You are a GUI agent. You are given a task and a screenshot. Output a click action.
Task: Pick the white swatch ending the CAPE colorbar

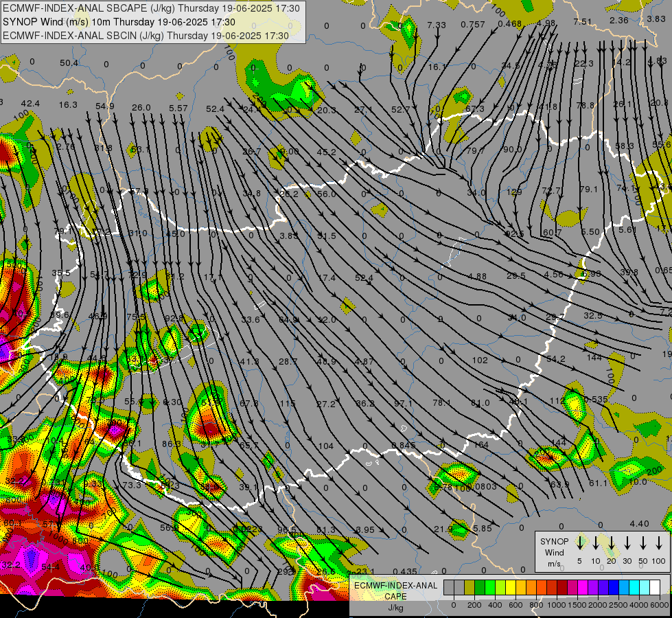pos(655,588)
